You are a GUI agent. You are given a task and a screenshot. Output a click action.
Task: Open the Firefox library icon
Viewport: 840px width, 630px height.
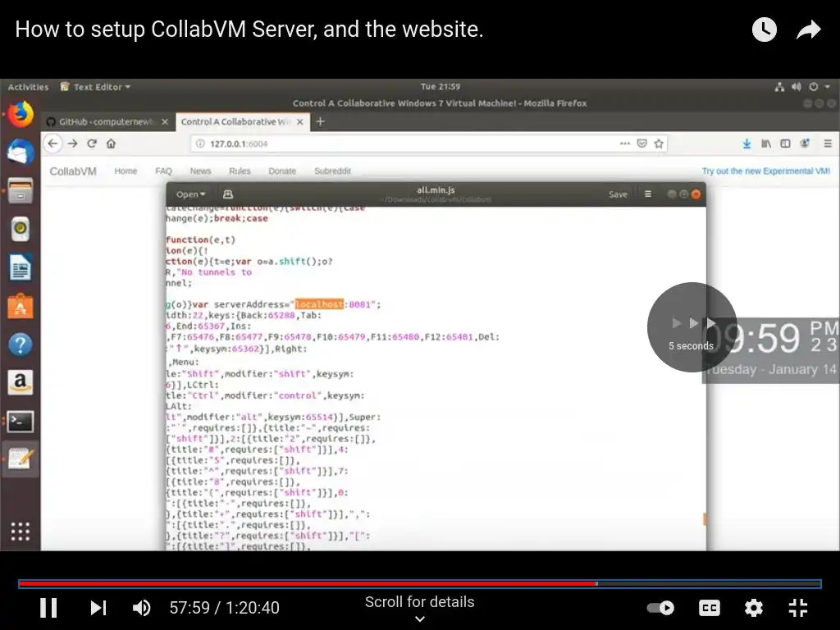coord(766,144)
